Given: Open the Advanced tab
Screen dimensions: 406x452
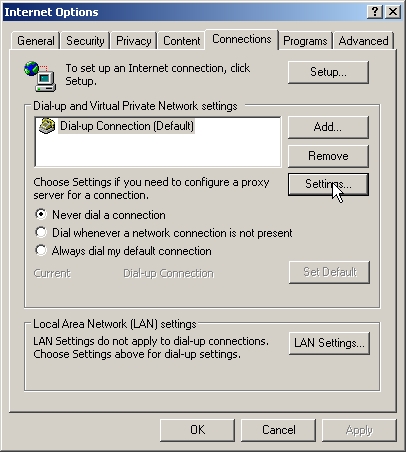Looking at the screenshot, I should click(363, 41).
